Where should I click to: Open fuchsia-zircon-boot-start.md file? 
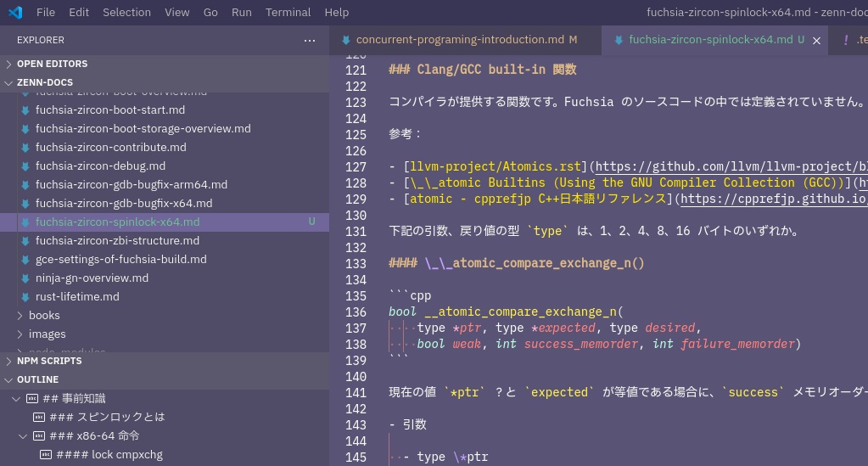[x=110, y=109]
